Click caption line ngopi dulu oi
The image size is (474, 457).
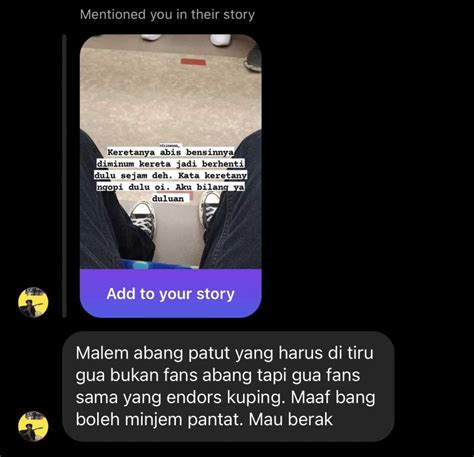click(x=134, y=187)
